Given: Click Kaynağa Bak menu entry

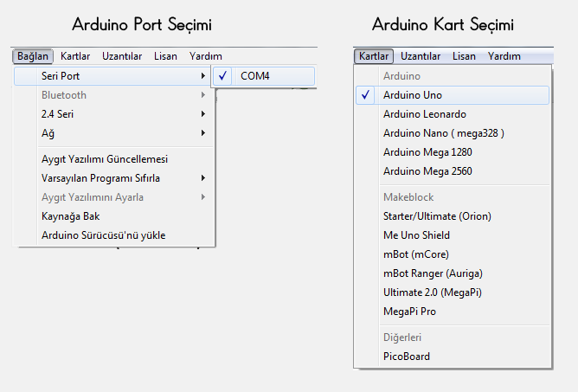Looking at the screenshot, I should [x=112, y=216].
